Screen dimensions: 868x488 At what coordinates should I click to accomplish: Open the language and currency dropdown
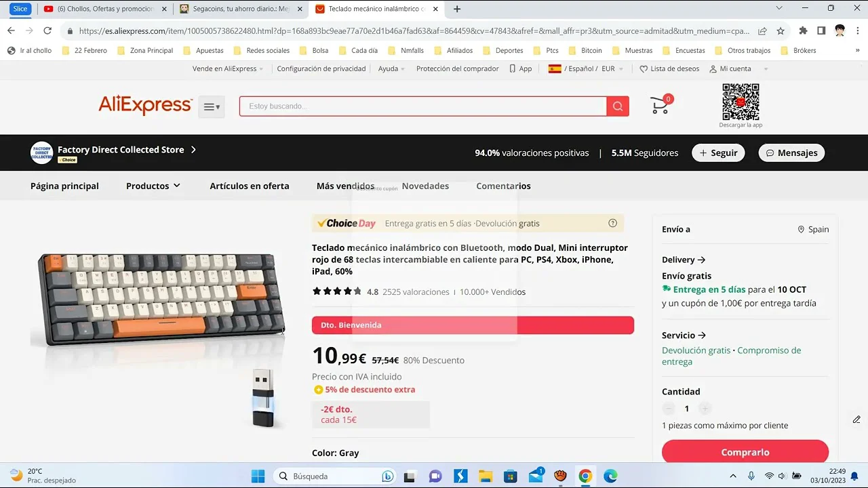click(586, 68)
